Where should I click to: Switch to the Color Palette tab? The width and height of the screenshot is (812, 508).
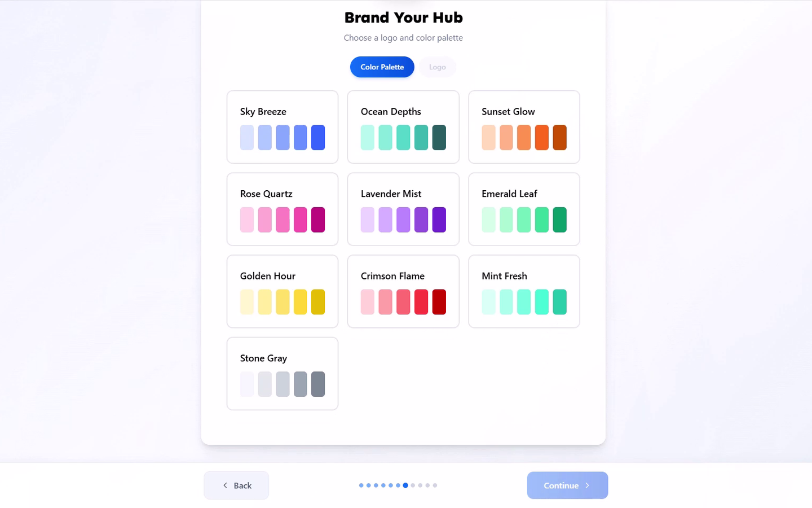382,67
